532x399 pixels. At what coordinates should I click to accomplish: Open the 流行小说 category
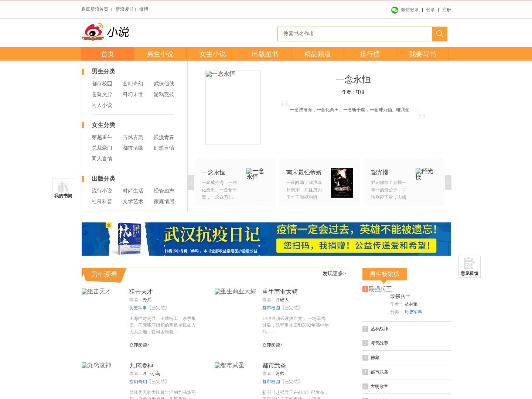pos(102,191)
